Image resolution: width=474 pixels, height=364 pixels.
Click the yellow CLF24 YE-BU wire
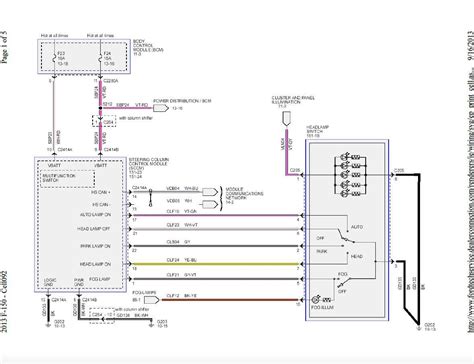click(x=216, y=264)
